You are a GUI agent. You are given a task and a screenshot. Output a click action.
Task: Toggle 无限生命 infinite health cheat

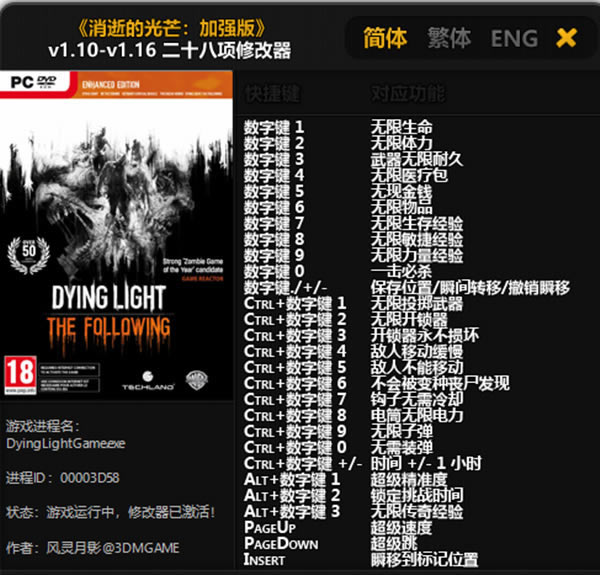point(402,127)
